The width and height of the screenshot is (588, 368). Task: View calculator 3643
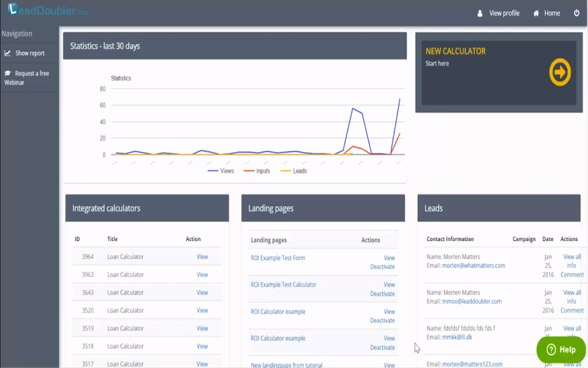tap(202, 293)
